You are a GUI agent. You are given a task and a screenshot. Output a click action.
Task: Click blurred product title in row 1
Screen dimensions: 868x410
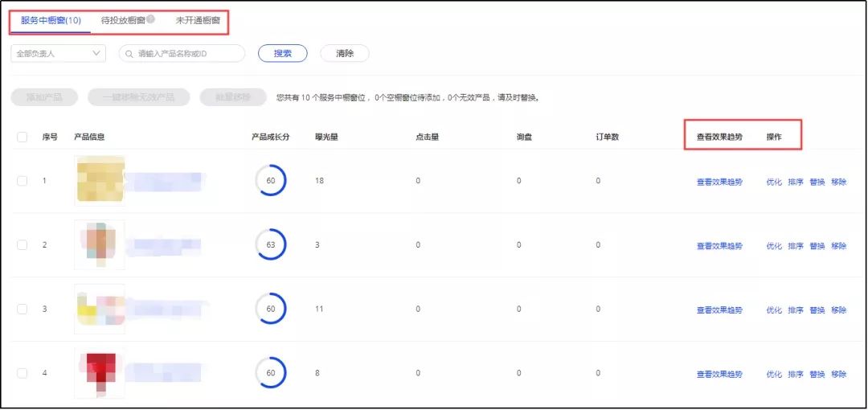tap(165, 181)
